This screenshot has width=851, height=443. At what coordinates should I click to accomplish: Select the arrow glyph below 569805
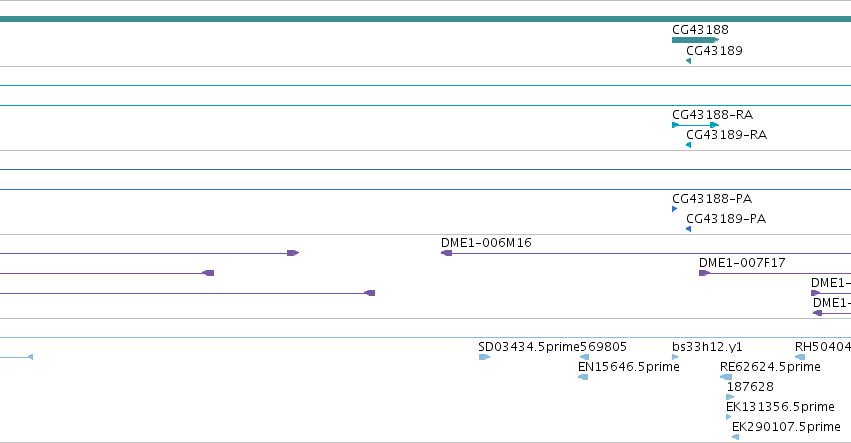[585, 357]
